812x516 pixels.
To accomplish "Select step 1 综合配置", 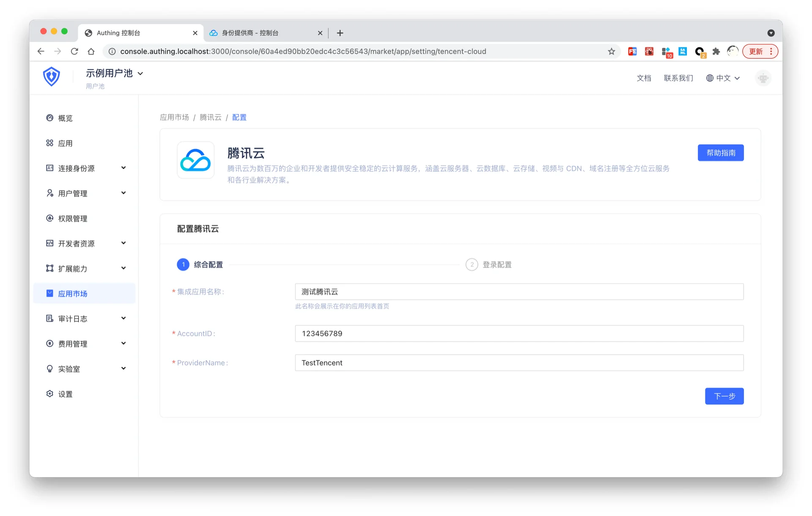I will click(200, 265).
